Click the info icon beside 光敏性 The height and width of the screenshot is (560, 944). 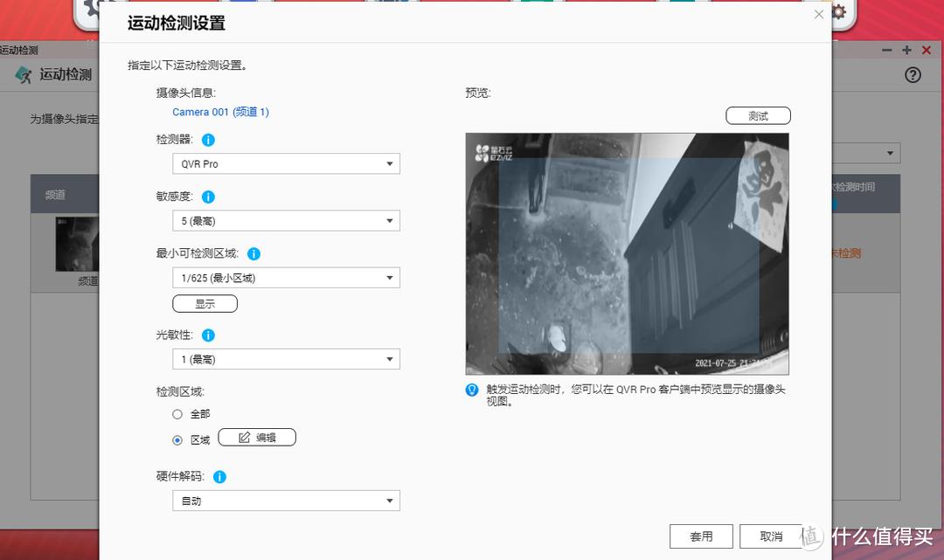click(x=208, y=335)
